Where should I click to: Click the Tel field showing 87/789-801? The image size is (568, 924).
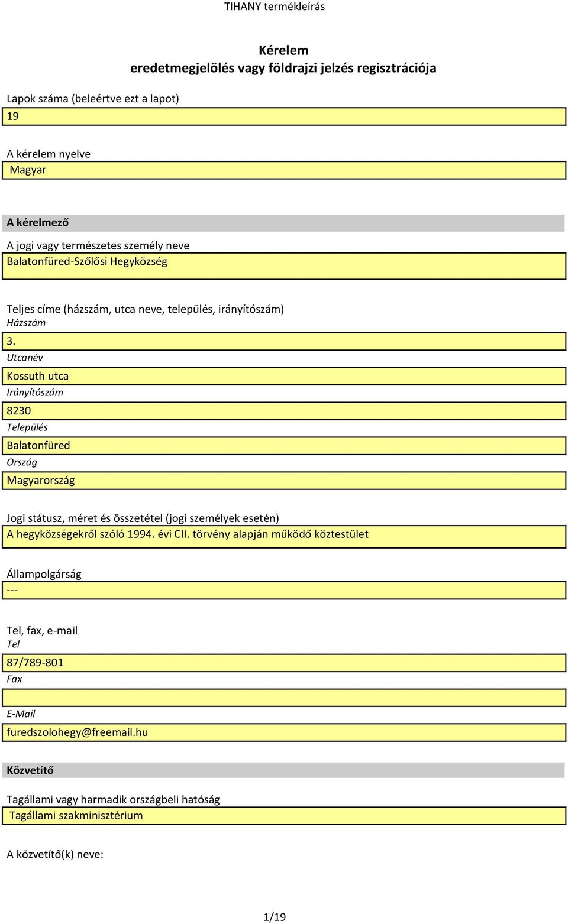(284, 663)
